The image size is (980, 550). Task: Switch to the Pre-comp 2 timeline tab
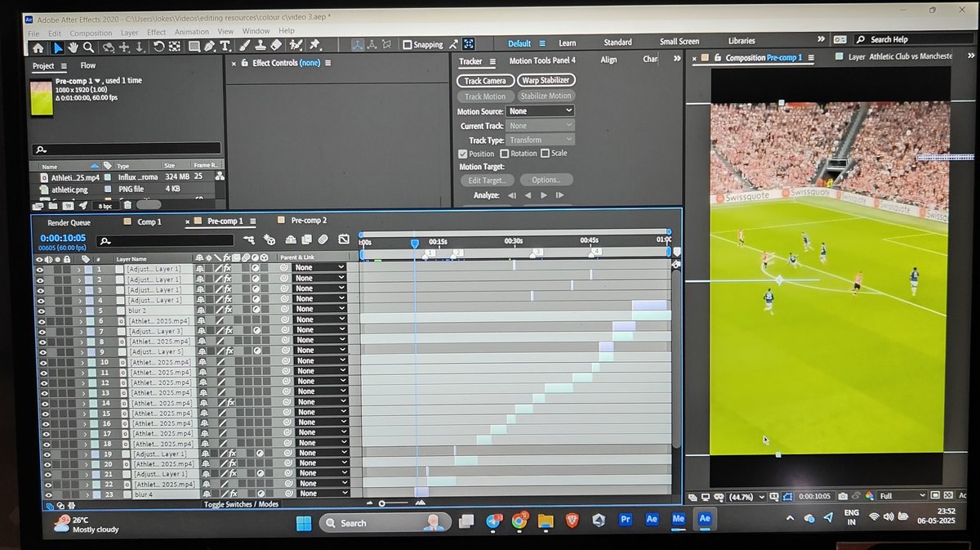(x=309, y=221)
